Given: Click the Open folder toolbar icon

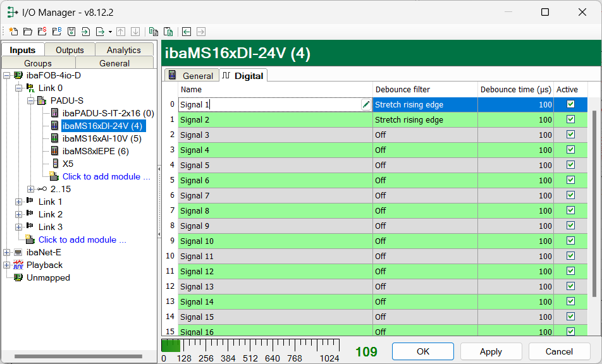Looking at the screenshot, I should pos(28,32).
